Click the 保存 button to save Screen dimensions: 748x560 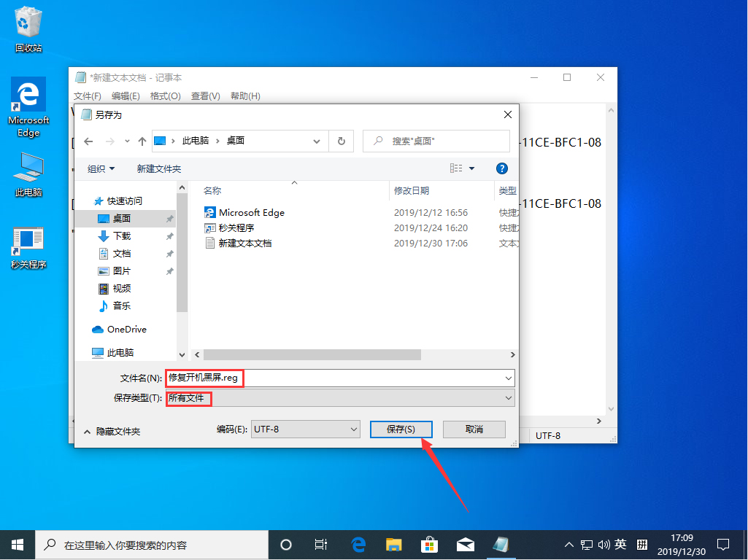point(401,429)
